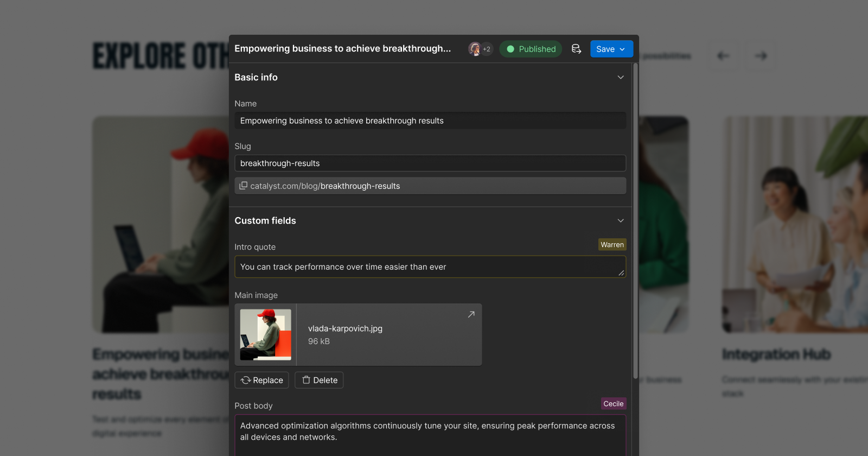Open the Published status pill
The width and height of the screenshot is (868, 456).
click(531, 49)
